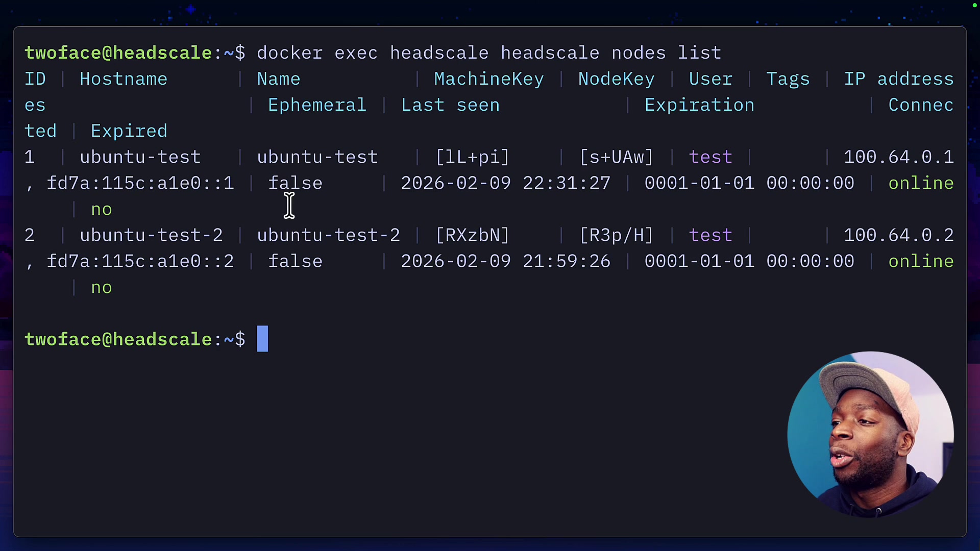
Task: Click the Ephemeral column header
Action: click(x=317, y=105)
